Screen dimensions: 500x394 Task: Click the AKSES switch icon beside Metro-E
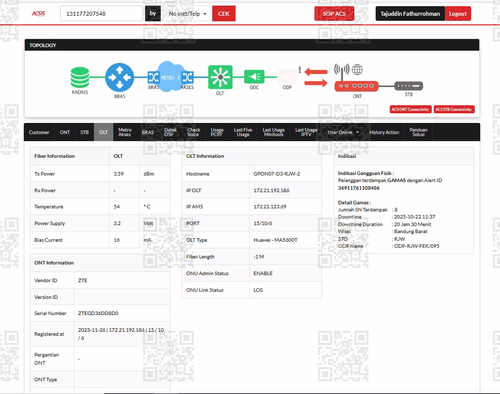(x=188, y=77)
